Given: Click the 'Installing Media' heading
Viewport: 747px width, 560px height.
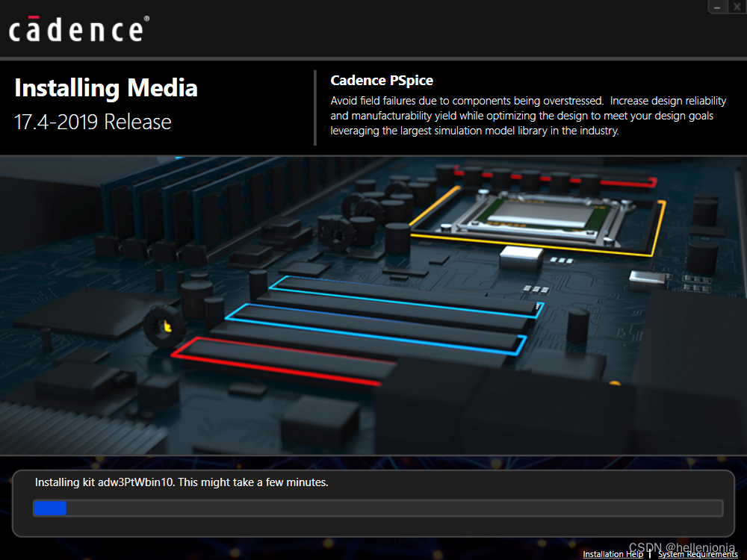Looking at the screenshot, I should [x=106, y=89].
